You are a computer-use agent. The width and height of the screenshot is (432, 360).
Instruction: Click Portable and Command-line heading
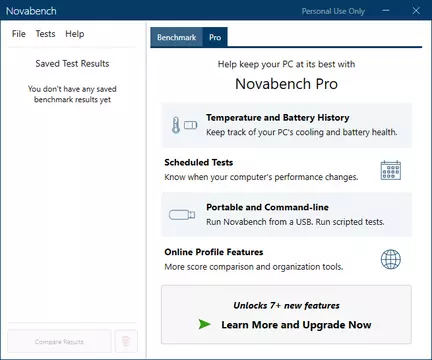pyautogui.click(x=267, y=207)
